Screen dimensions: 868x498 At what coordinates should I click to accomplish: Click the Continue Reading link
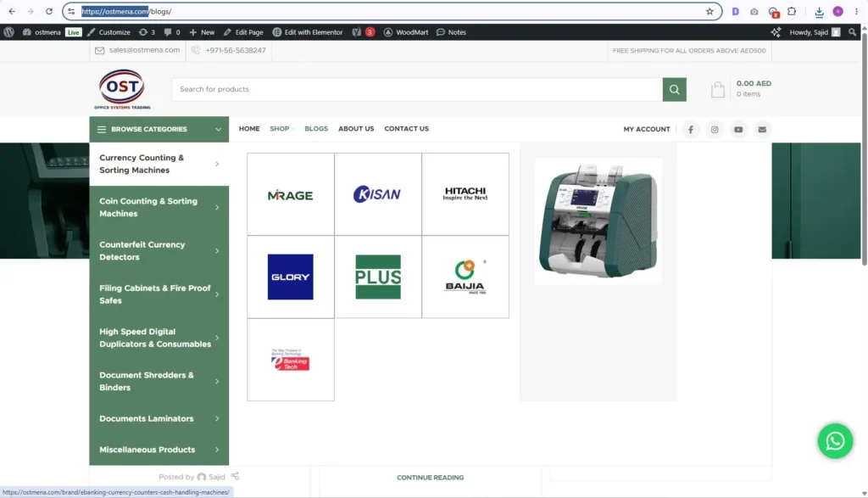430,478
